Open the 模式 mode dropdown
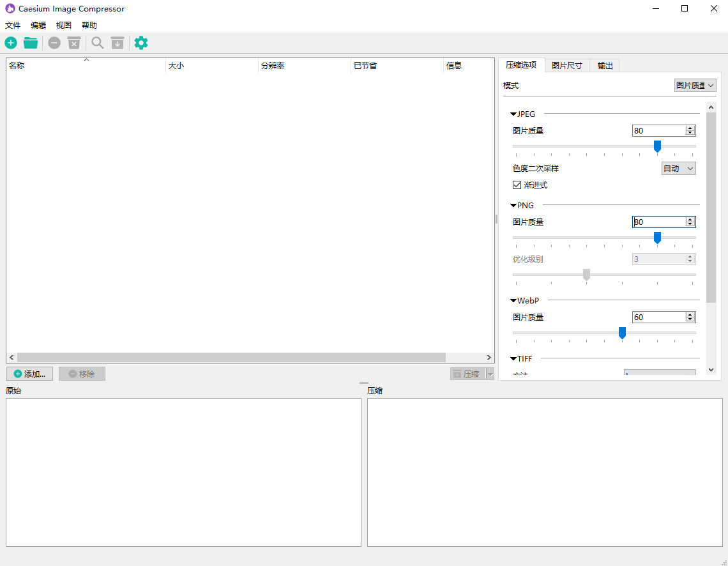The image size is (728, 566). [x=695, y=85]
